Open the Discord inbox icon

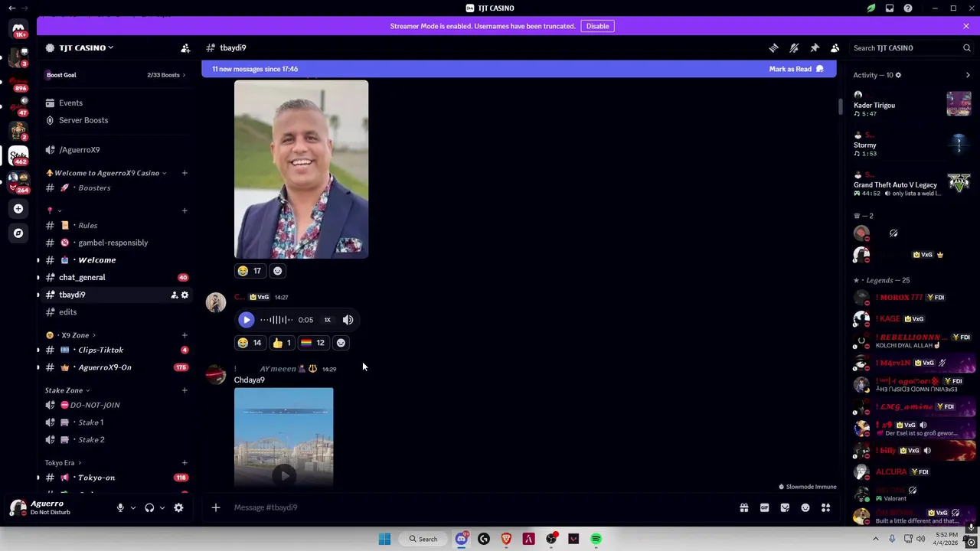tap(890, 8)
